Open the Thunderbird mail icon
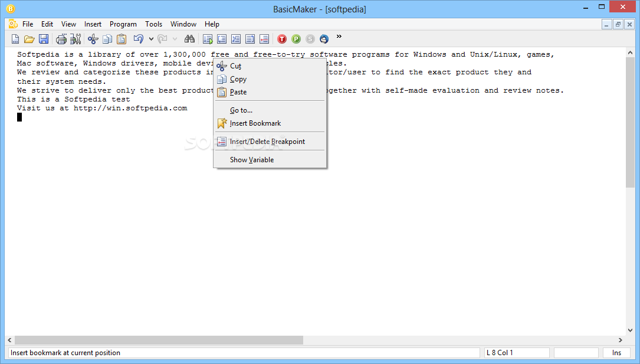 pos(324,39)
